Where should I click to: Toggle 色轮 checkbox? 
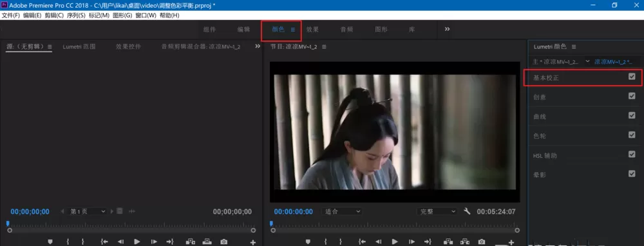click(632, 135)
